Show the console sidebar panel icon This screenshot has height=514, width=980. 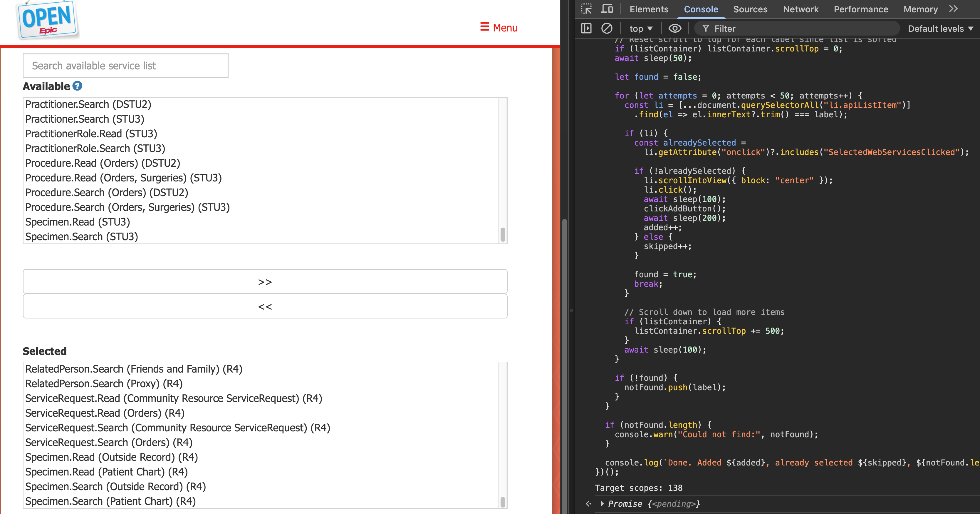(x=586, y=29)
